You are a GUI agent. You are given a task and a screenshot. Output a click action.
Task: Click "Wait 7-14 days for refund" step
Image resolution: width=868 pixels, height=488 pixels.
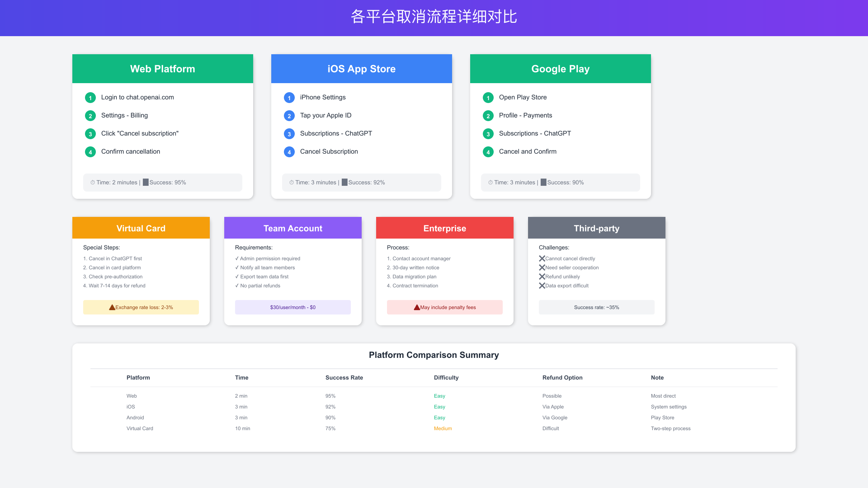(x=114, y=286)
